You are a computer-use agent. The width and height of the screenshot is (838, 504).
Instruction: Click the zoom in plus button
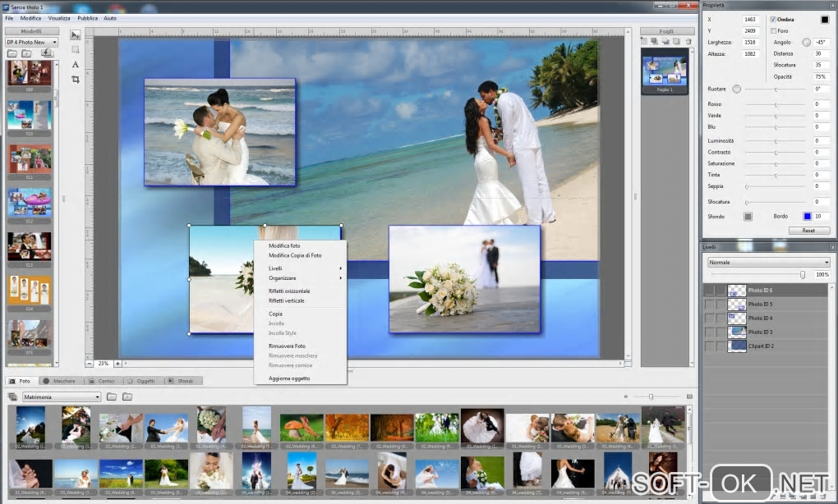[117, 363]
